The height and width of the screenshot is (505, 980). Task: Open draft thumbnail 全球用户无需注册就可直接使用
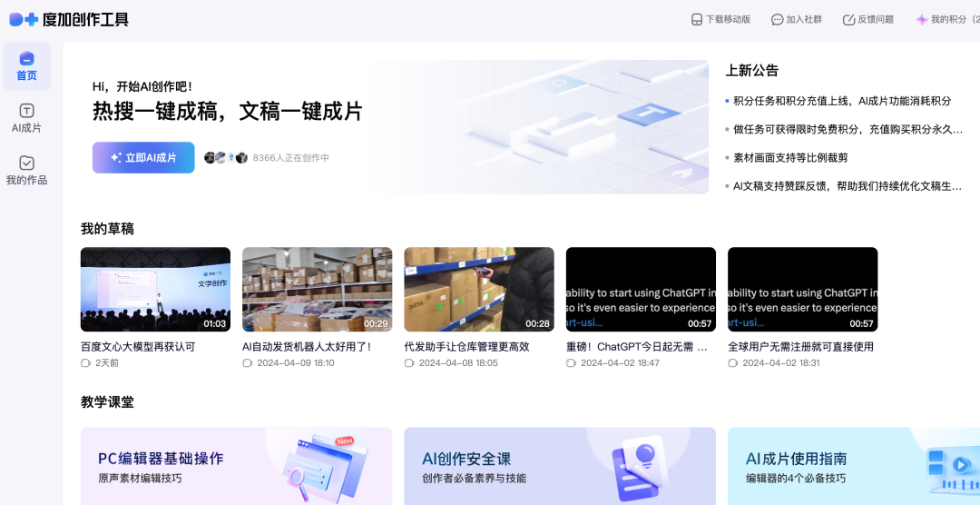(x=803, y=289)
